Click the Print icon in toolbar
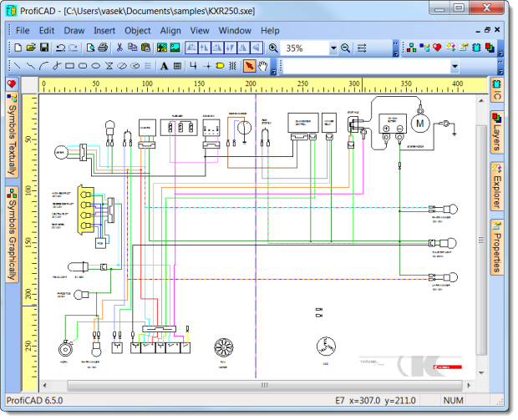 point(103,48)
